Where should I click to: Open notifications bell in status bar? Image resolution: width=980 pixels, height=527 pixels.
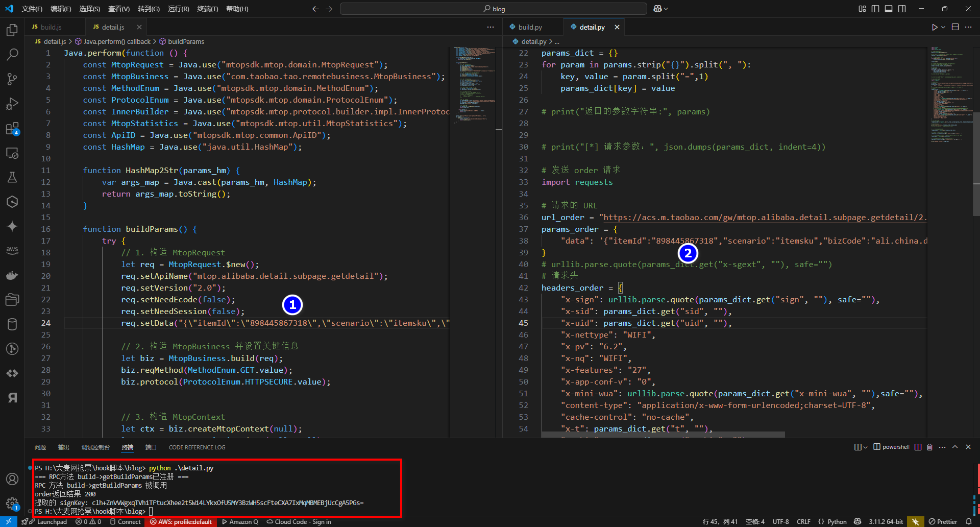[x=969, y=521]
